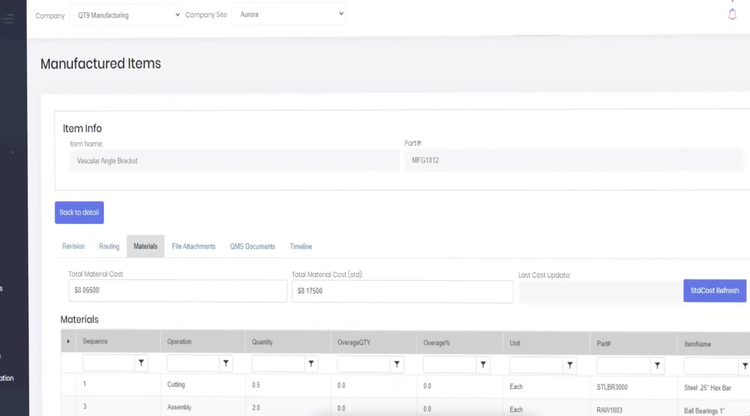Sort by the Overage% column header
The image size is (750, 416).
click(436, 343)
